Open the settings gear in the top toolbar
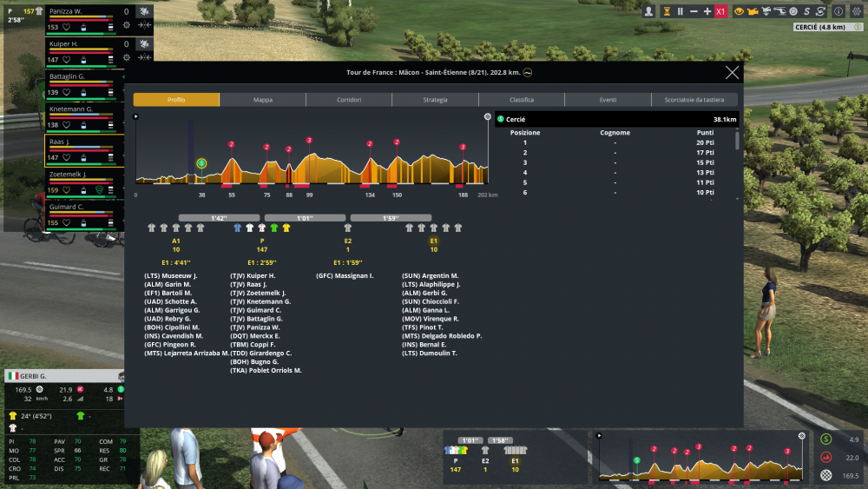Screen dimensions: 868x489 857,11
